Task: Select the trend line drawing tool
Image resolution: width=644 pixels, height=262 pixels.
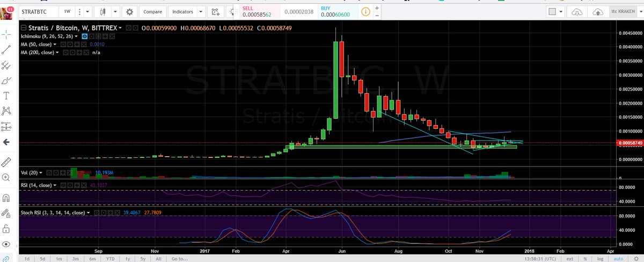Action: click(6, 50)
